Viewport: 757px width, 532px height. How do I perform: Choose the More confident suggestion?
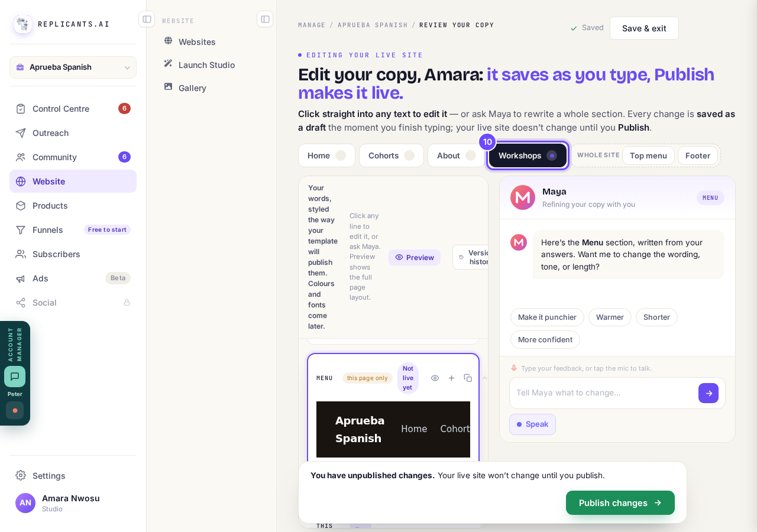(x=545, y=340)
